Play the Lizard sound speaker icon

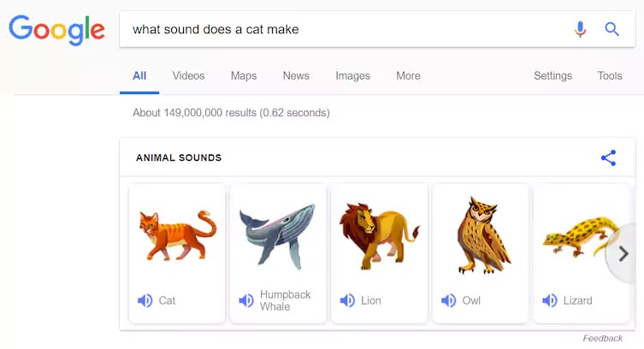point(549,300)
